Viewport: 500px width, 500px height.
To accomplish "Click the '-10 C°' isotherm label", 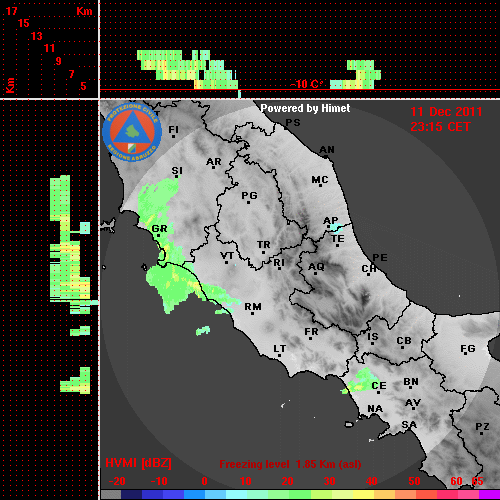I will (x=307, y=84).
